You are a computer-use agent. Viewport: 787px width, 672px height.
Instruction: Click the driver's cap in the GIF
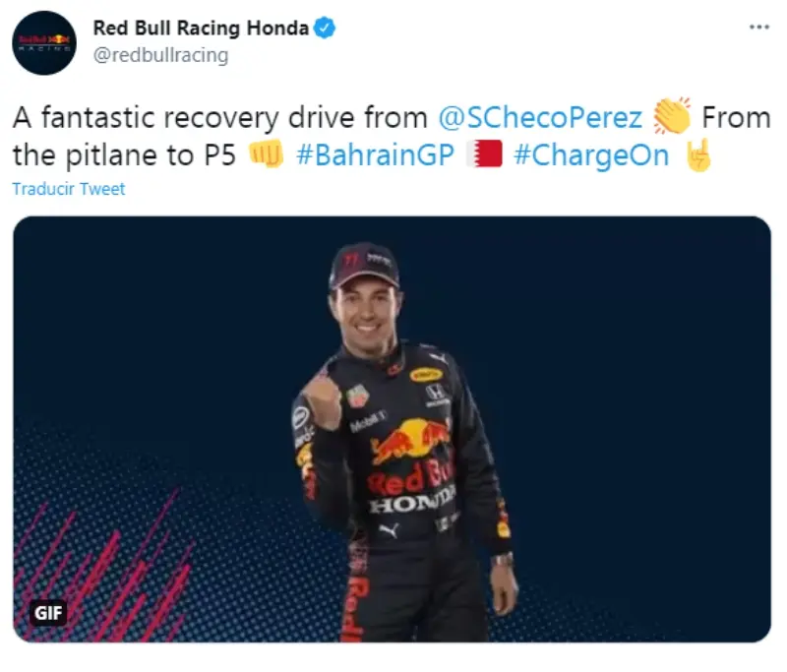point(364,266)
